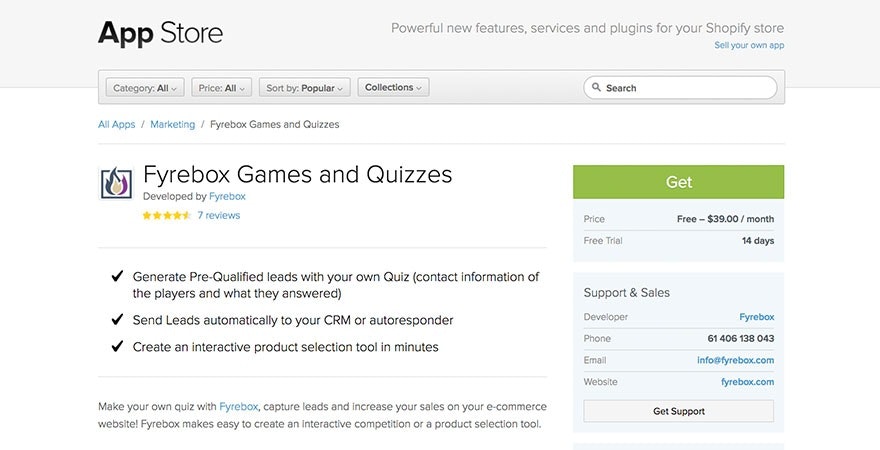Open the Marketing breadcrumb category
880x450 pixels.
tap(173, 125)
